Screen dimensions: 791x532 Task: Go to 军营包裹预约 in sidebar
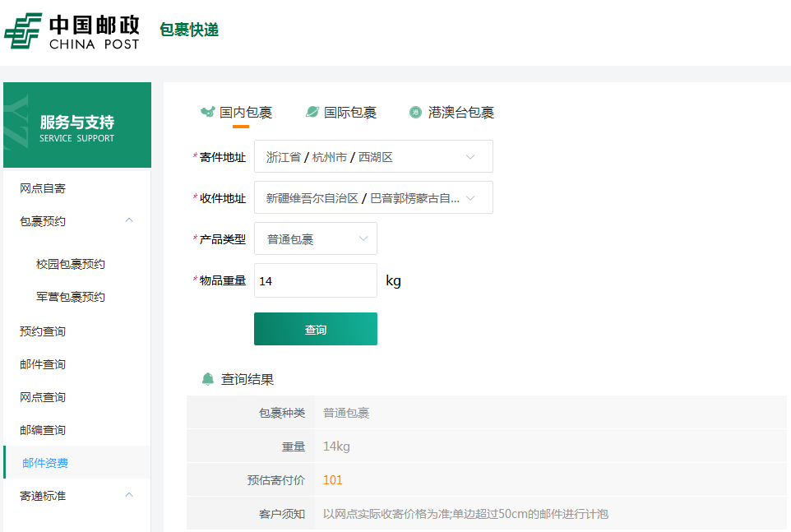(x=71, y=297)
